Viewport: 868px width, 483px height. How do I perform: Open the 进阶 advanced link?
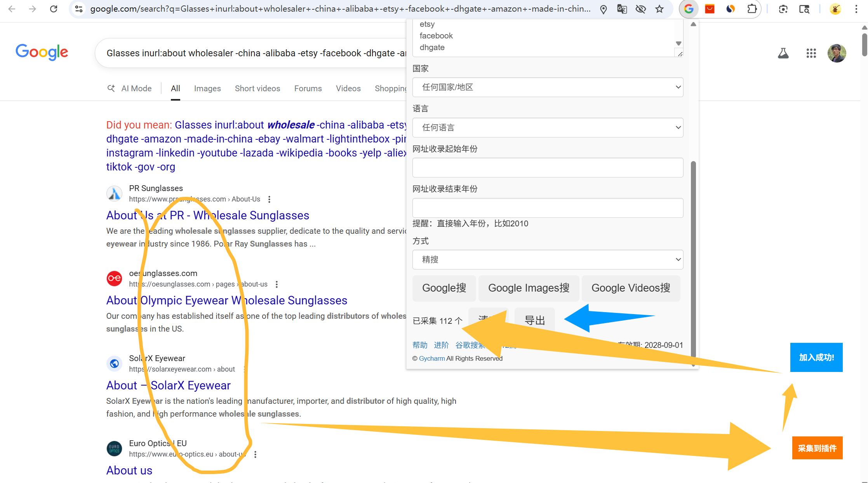click(x=441, y=345)
